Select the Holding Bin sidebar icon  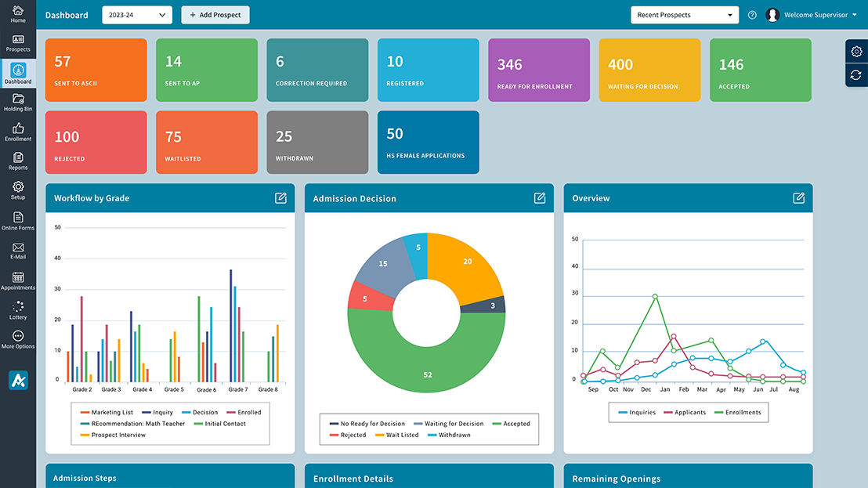pyautogui.click(x=17, y=102)
